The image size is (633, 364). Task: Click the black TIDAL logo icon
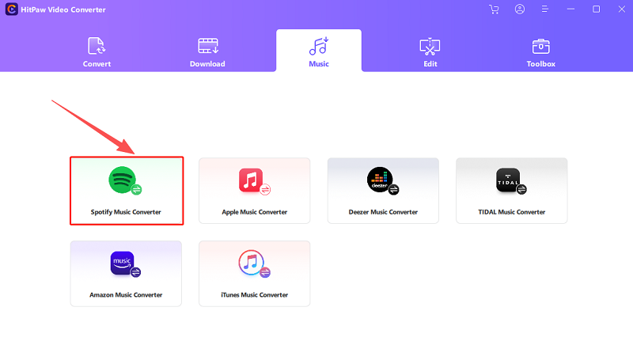tap(508, 180)
